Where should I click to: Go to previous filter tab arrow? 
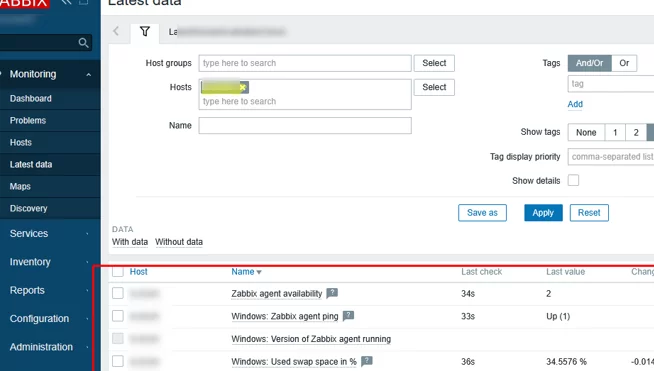(x=116, y=31)
